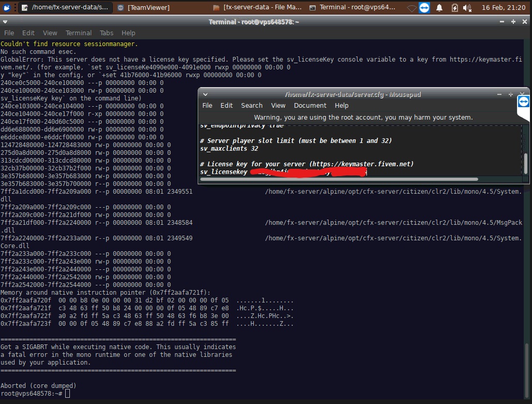Click the TeamViewer tray icon in panel
This screenshot has height=404, width=532.
[424, 8]
